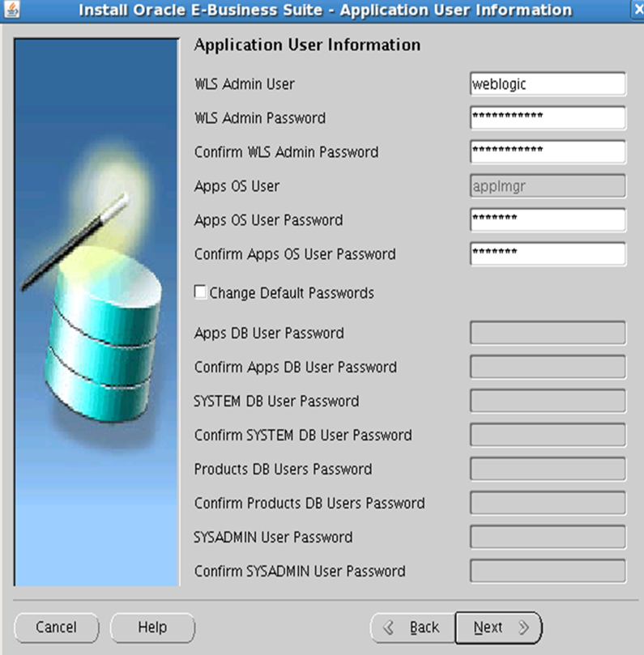The width and height of the screenshot is (644, 655).
Task: Proceed with the Next button
Action: (x=498, y=627)
